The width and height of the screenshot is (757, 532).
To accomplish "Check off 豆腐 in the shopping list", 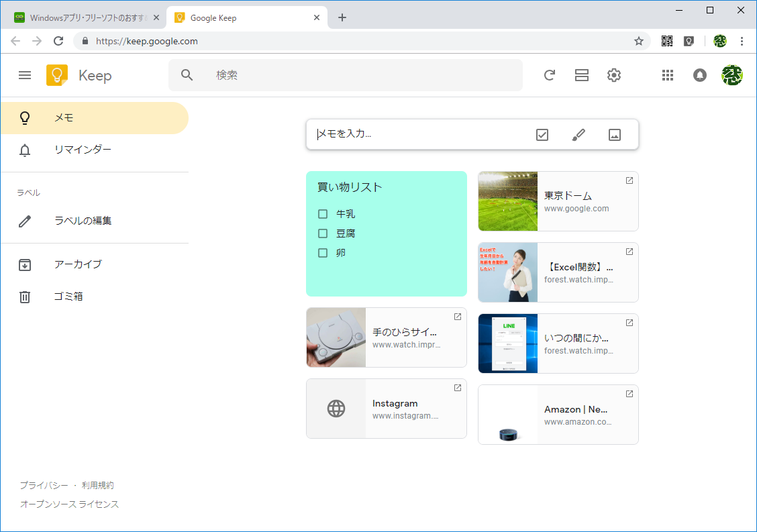I will coord(323,233).
